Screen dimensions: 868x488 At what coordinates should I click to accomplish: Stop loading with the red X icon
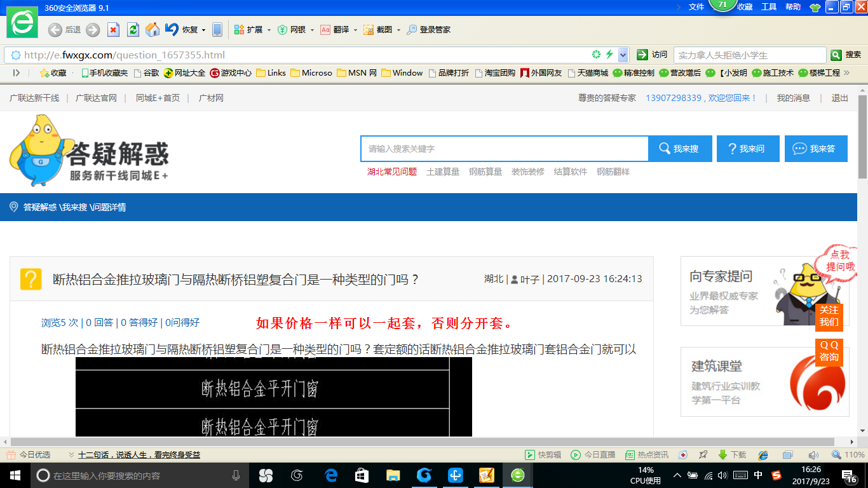pos(113,30)
